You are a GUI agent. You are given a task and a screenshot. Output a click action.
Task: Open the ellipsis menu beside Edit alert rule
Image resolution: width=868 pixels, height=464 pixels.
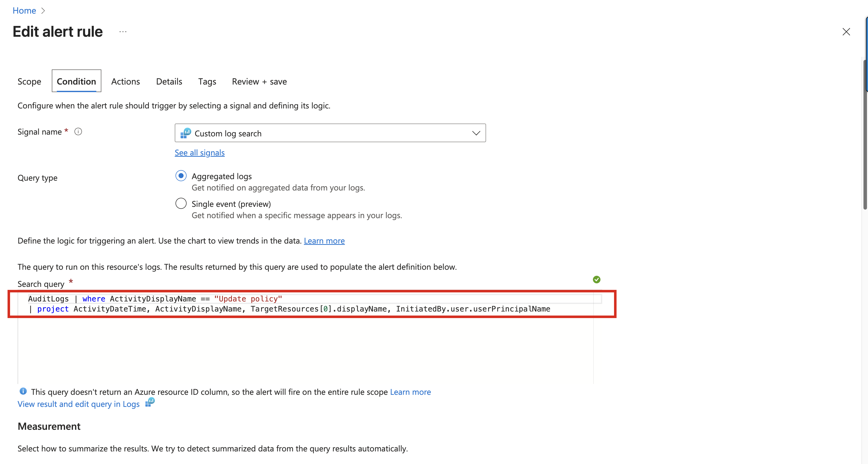coord(123,32)
